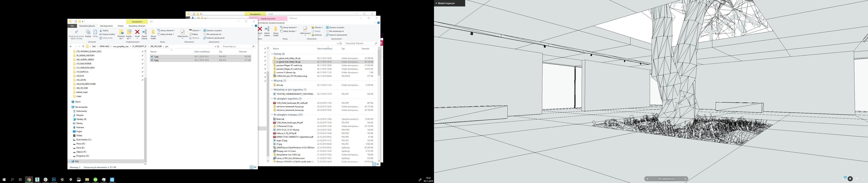Image resolution: width=868 pixels, height=183 pixels.
Task: Click Zaznacz wszystko in prv window
Action: (214, 30)
